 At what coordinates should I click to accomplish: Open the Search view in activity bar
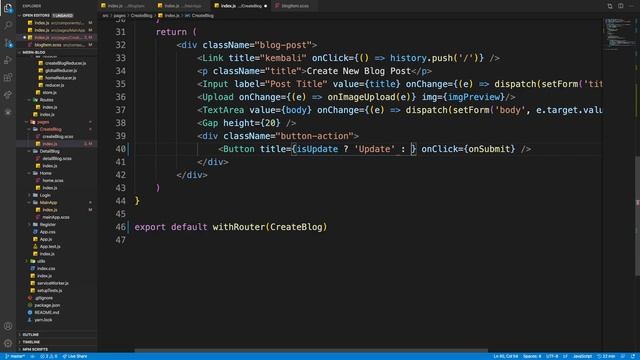(8, 25)
